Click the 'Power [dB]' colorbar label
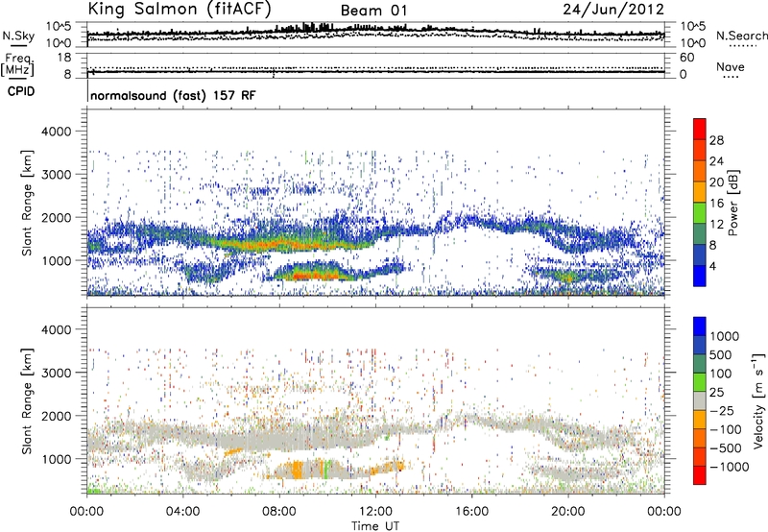This screenshot has width=768, height=532. (733, 203)
